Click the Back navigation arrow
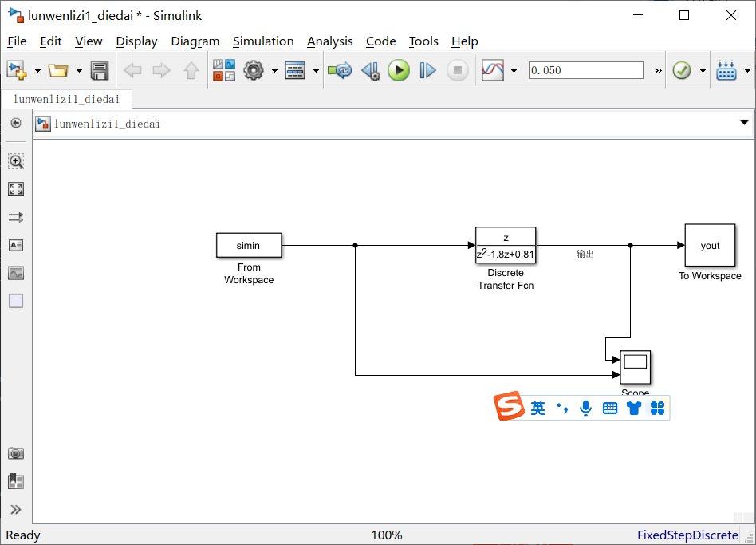The height and width of the screenshot is (545, 756). tap(132, 70)
